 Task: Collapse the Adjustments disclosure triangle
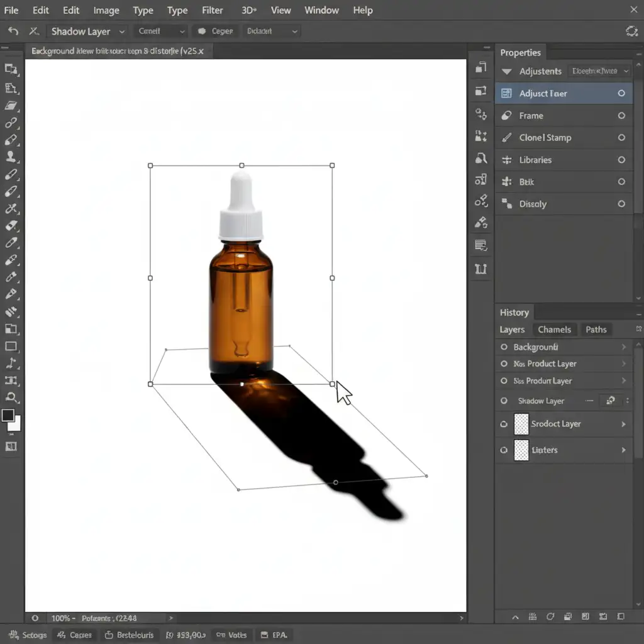coord(507,72)
